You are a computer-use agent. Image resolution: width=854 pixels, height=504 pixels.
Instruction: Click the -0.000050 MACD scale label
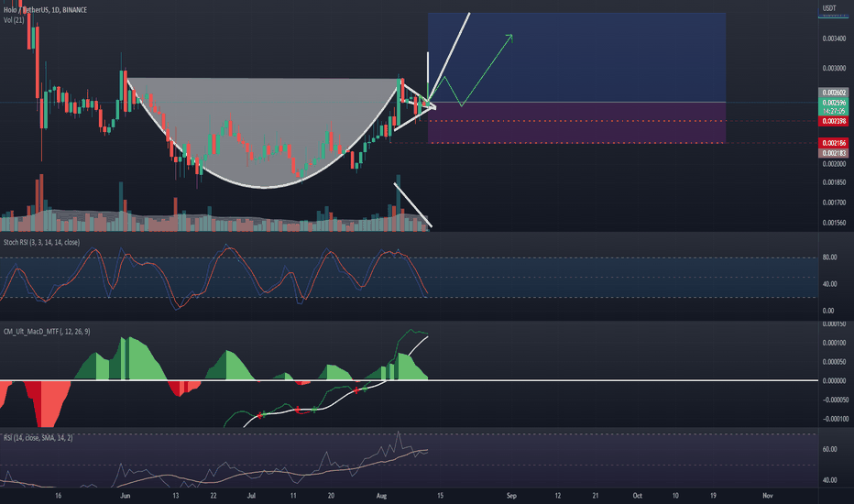click(835, 400)
